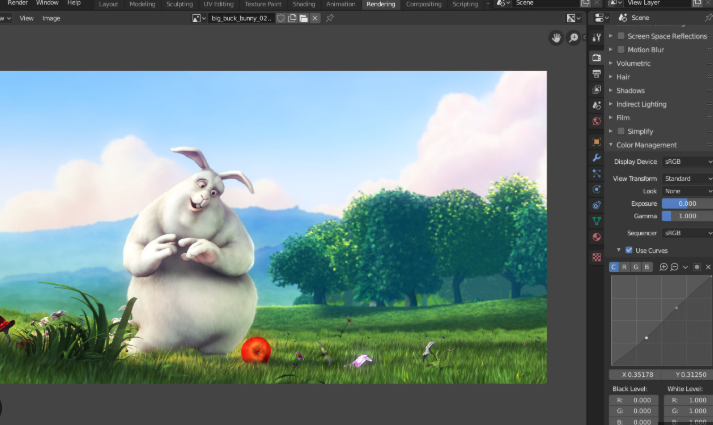Create new image copy with duplicate icon
The width and height of the screenshot is (713, 425).
point(292,18)
